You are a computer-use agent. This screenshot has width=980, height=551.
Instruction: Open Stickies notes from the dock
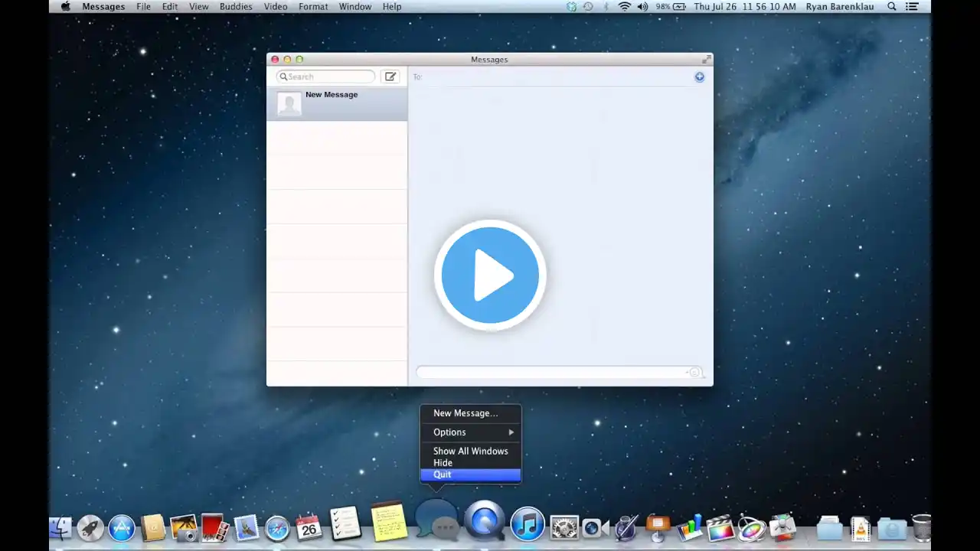[389, 522]
